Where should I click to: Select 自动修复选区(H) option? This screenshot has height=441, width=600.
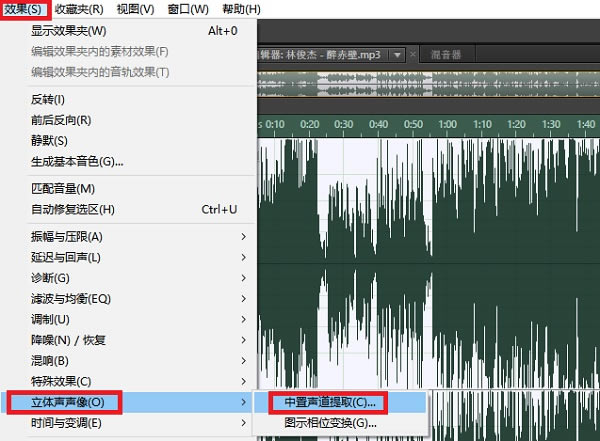[x=73, y=209]
